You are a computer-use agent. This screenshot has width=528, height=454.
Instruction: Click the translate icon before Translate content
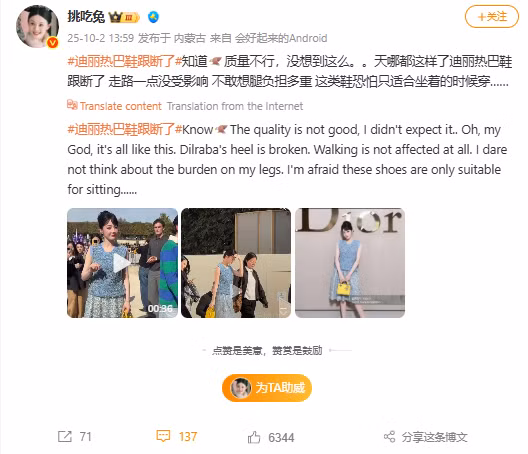pos(72,105)
